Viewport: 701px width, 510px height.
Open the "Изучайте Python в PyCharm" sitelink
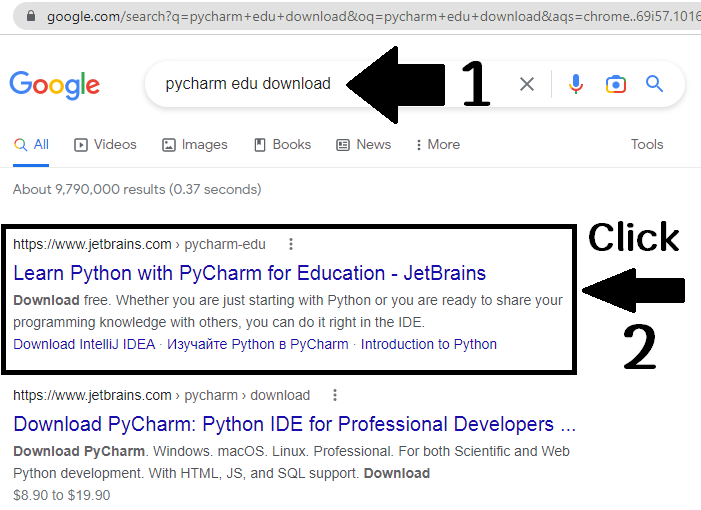[x=258, y=345]
